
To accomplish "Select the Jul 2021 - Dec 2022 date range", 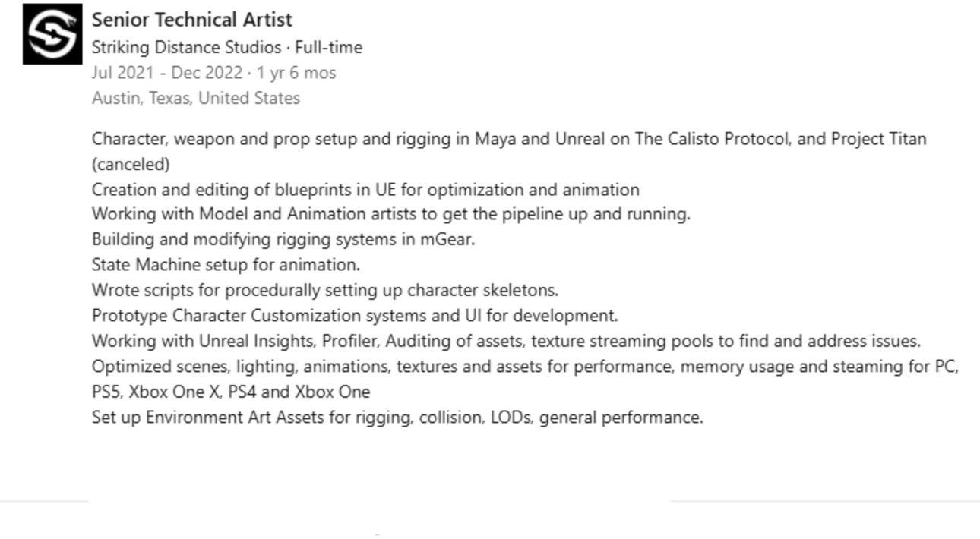I will click(x=166, y=73).
